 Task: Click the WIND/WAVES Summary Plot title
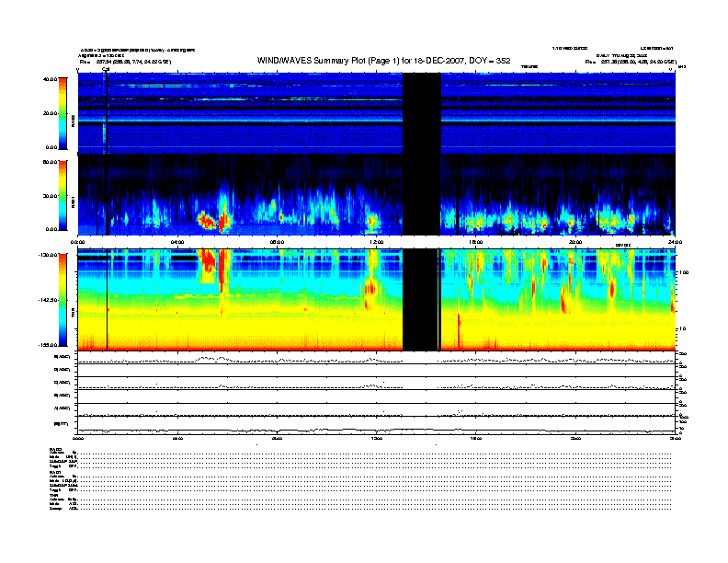click(383, 61)
